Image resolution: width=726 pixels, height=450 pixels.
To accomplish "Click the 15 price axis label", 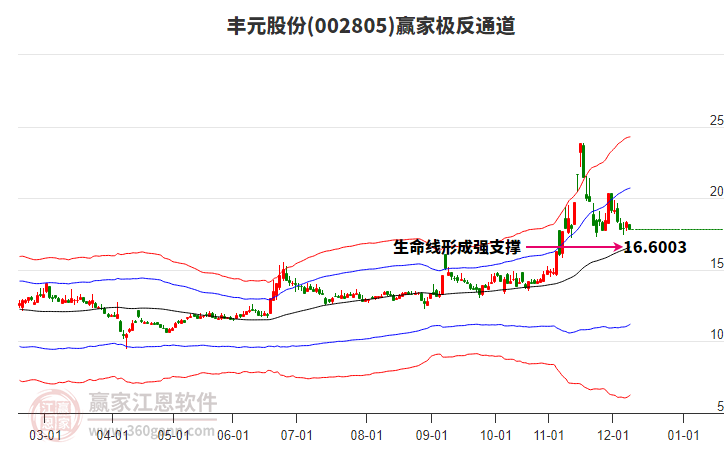I will coord(717,264).
